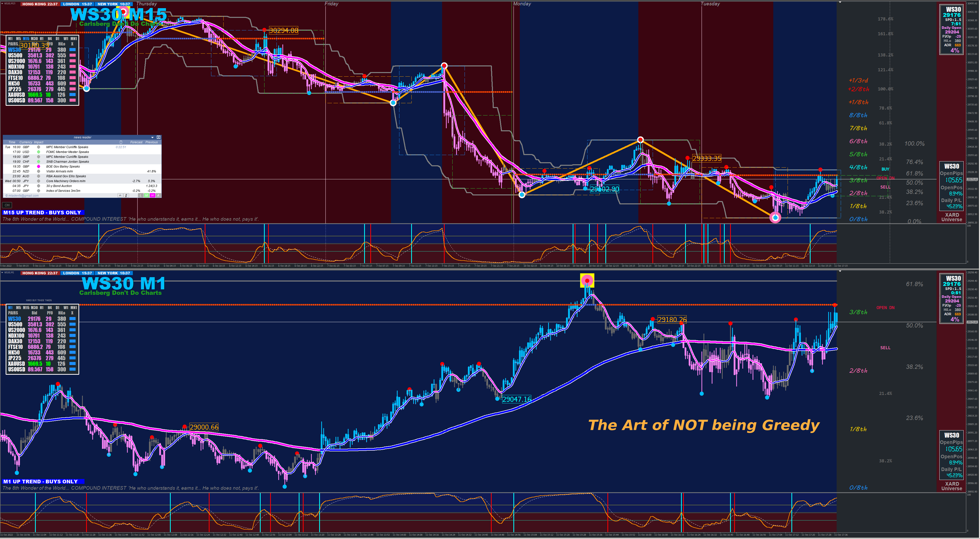This screenshot has height=539, width=980.
Task: Toggle the H high-impact news filter
Action: 153,195
